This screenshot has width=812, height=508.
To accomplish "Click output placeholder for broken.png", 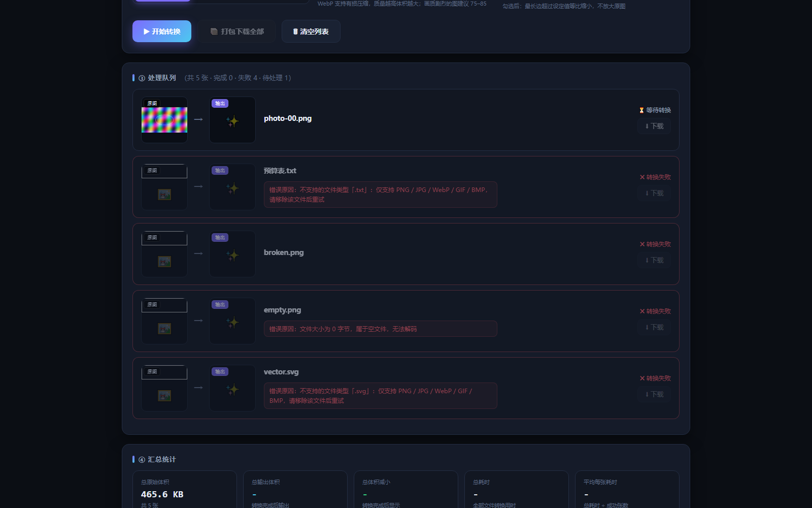I will [232, 254].
